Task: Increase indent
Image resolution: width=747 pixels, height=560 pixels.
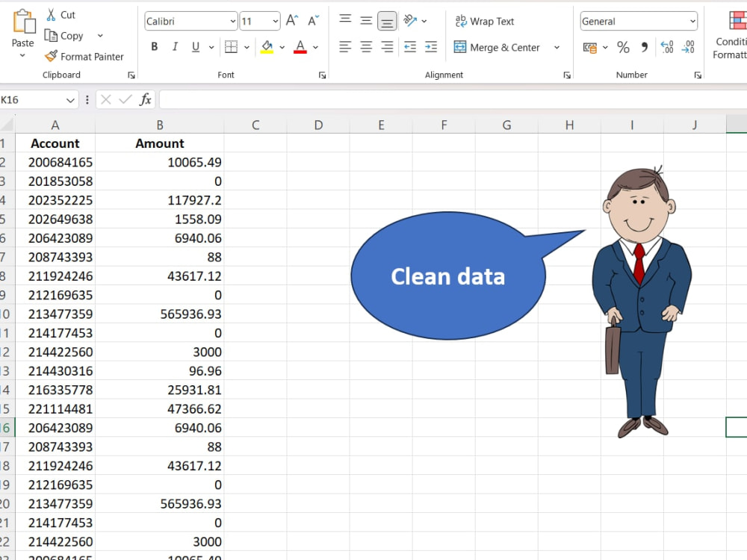Action: pos(431,46)
